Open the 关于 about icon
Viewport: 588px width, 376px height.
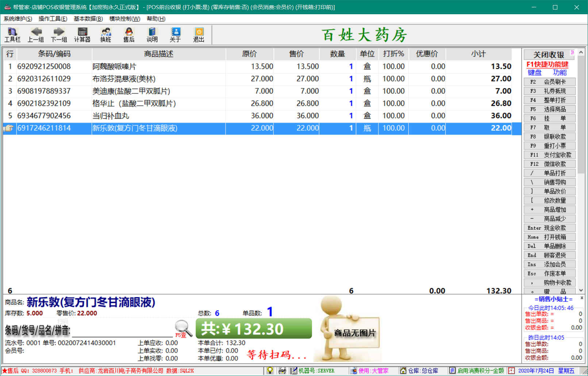(175, 35)
